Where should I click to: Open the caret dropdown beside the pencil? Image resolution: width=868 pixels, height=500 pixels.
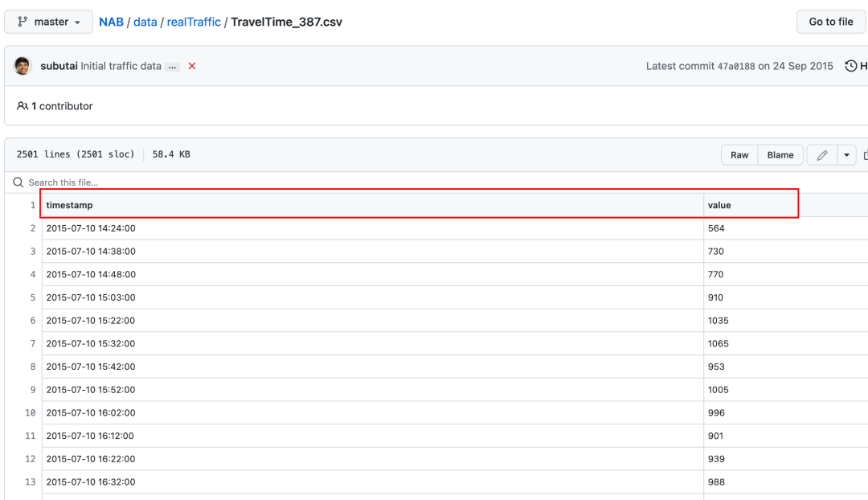coord(846,155)
